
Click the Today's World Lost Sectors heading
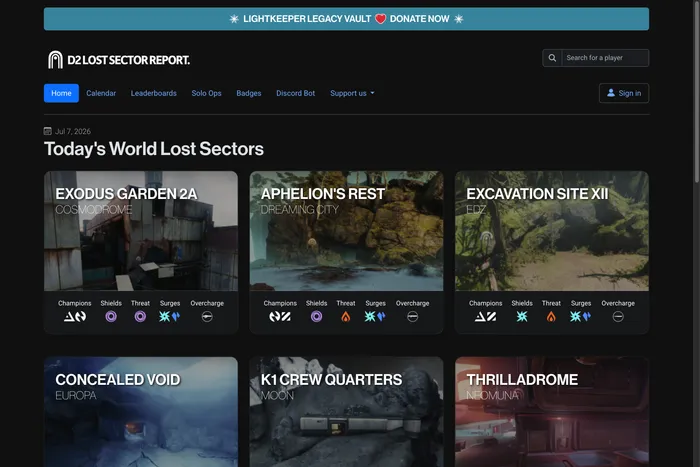pos(154,149)
